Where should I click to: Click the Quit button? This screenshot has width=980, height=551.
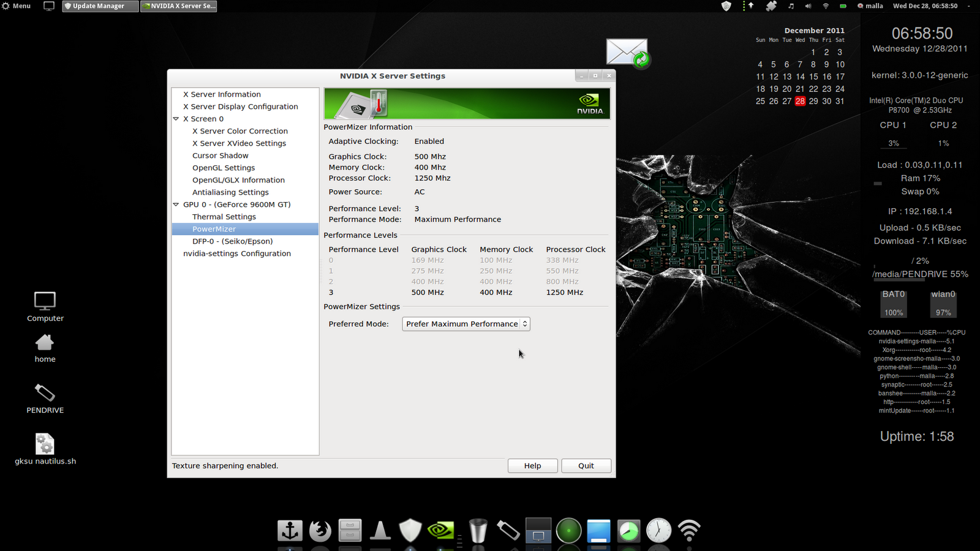tap(586, 466)
